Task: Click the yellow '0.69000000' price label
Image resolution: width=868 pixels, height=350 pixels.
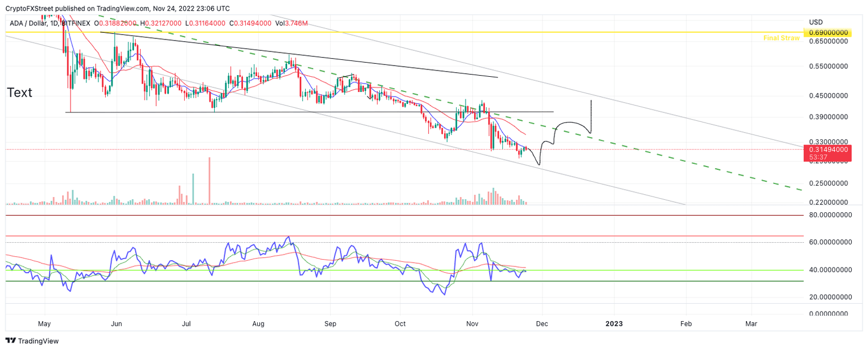Action: 828,33
